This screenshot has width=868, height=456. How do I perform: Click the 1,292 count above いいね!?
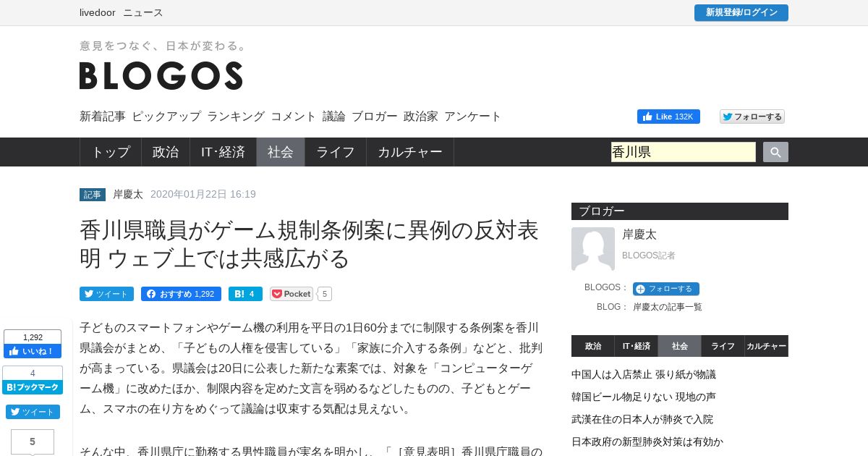click(x=33, y=337)
